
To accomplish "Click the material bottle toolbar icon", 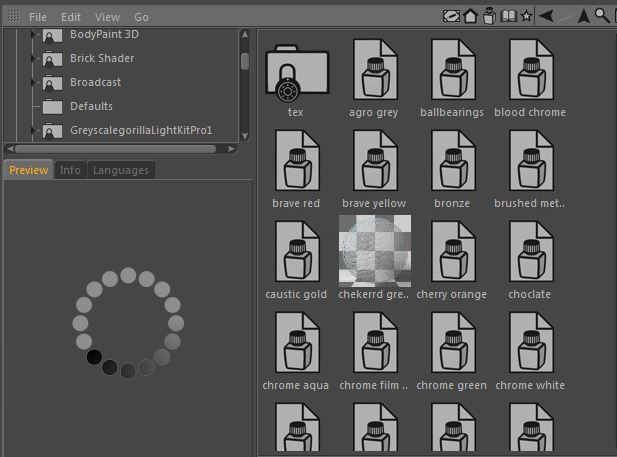I will tap(490, 16).
